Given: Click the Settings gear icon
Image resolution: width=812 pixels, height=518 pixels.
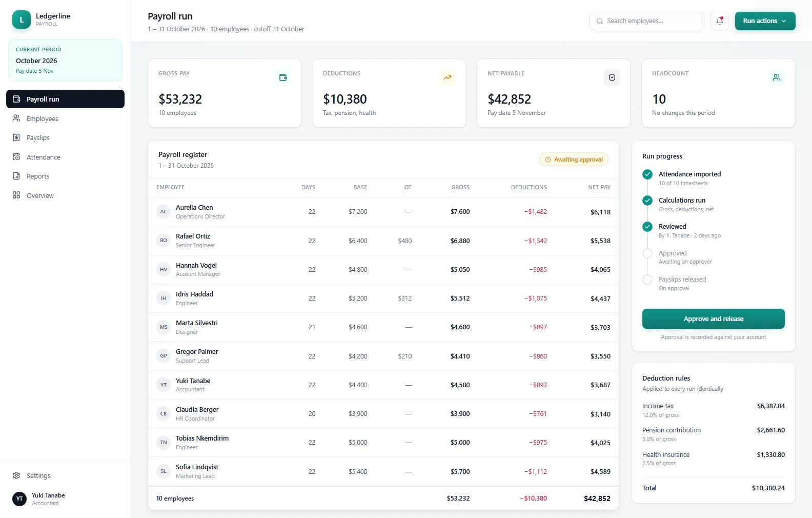Looking at the screenshot, I should pyautogui.click(x=16, y=475).
